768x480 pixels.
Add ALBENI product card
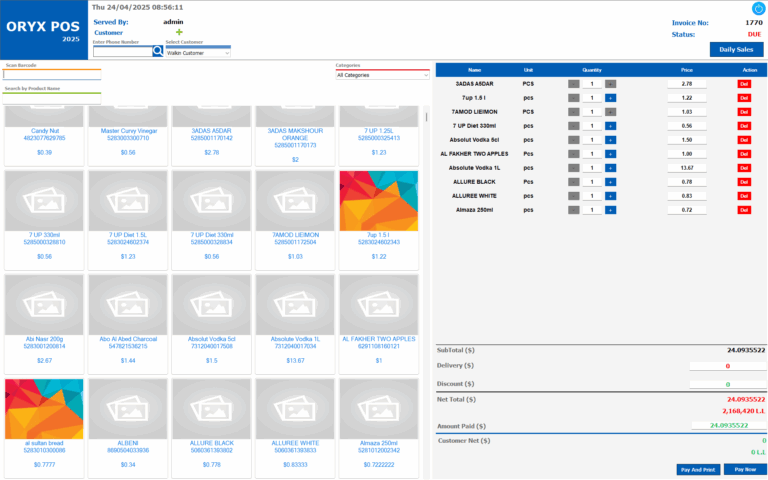[128, 427]
